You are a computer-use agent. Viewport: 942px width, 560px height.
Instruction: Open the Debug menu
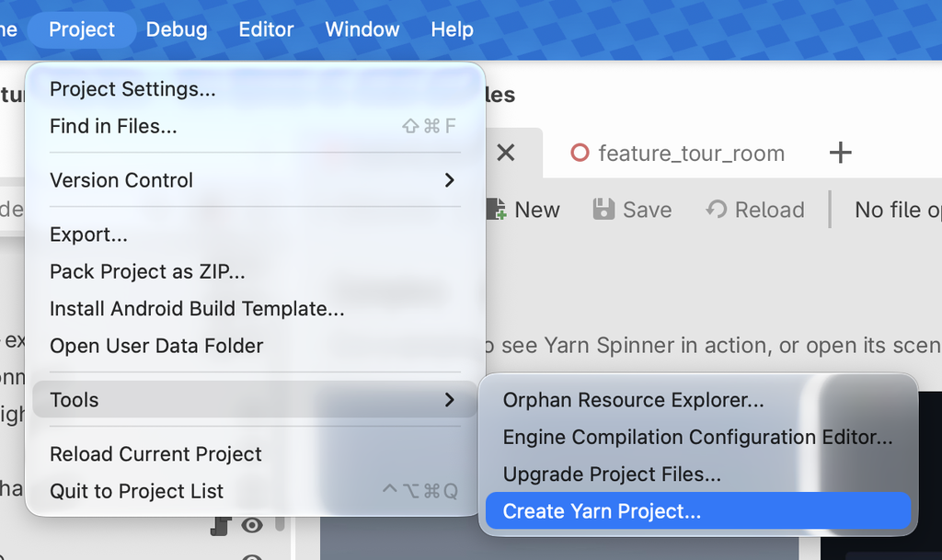click(x=177, y=29)
